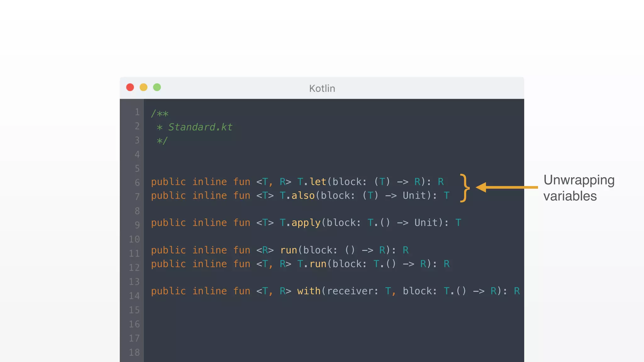The height and width of the screenshot is (362, 644).
Task: Click the 'Unwrapping variables' caption text
Action: pos(579,188)
